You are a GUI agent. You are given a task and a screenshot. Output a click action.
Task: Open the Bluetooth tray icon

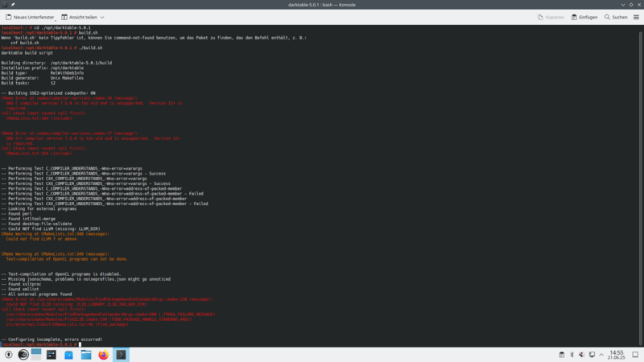[572, 355]
